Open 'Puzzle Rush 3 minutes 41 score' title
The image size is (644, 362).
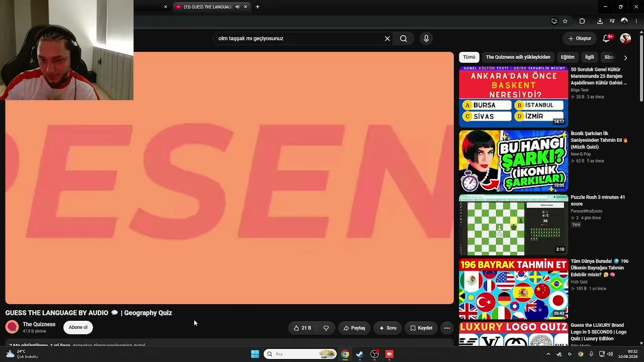click(598, 201)
